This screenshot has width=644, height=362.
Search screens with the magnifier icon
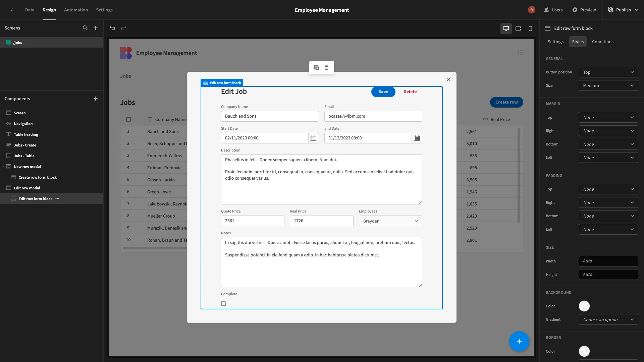[85, 28]
